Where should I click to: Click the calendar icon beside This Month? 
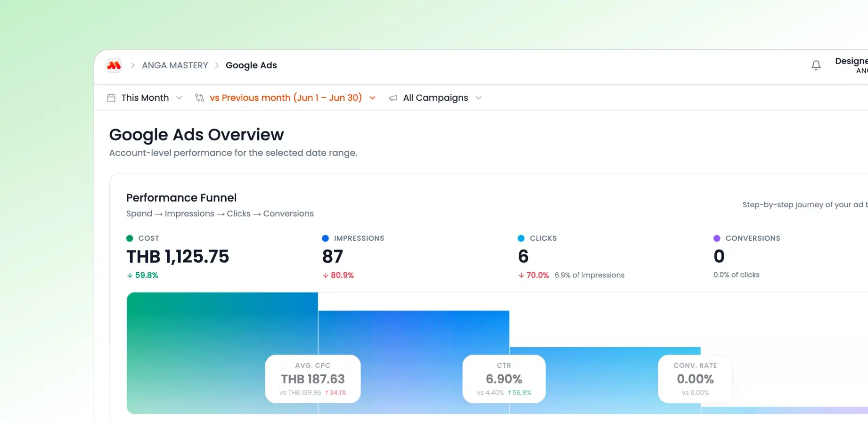pyautogui.click(x=111, y=98)
